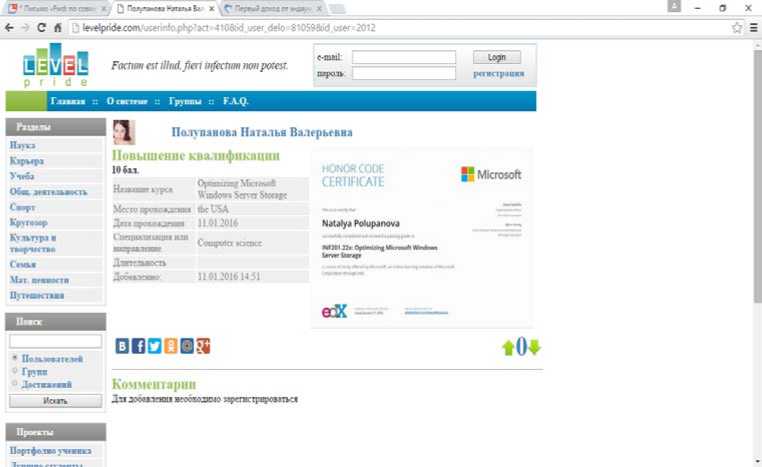Screen dimensions: 762x467
Task: Open the Карьера section link
Action: tap(27, 161)
